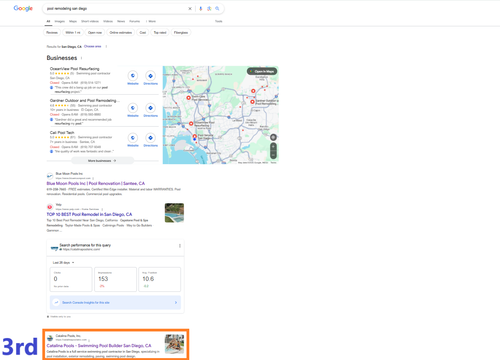
Task: Apply the Cost filter chip
Action: point(143,33)
